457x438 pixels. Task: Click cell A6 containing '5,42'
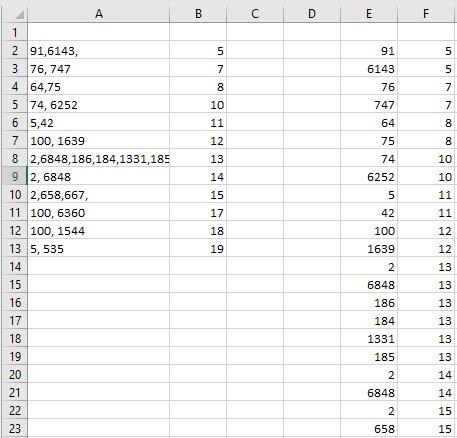98,123
